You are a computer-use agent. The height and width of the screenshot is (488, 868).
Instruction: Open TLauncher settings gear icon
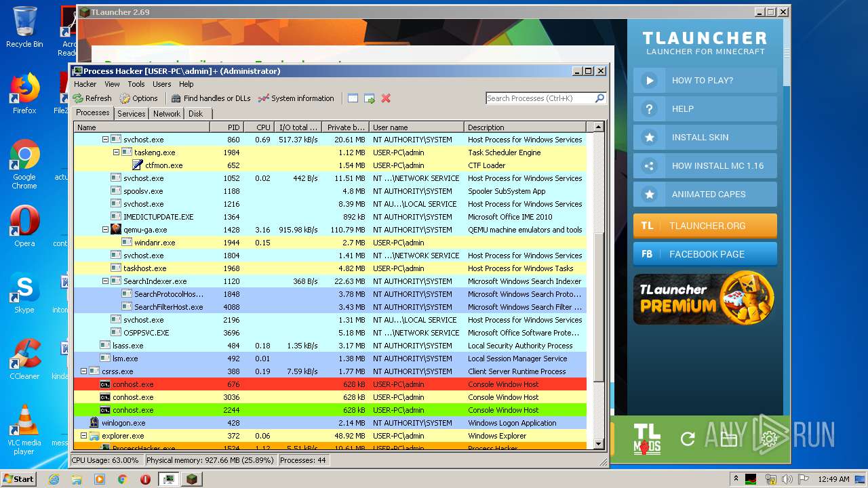769,439
